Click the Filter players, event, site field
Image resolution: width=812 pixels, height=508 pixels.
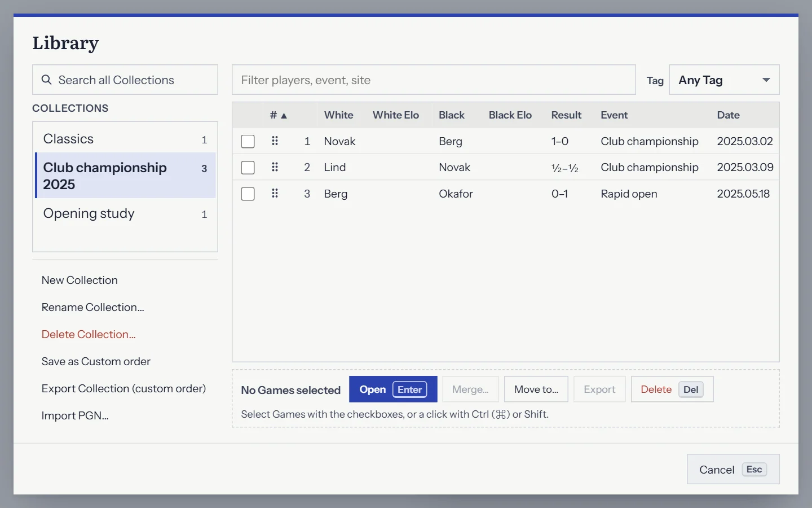tap(434, 80)
